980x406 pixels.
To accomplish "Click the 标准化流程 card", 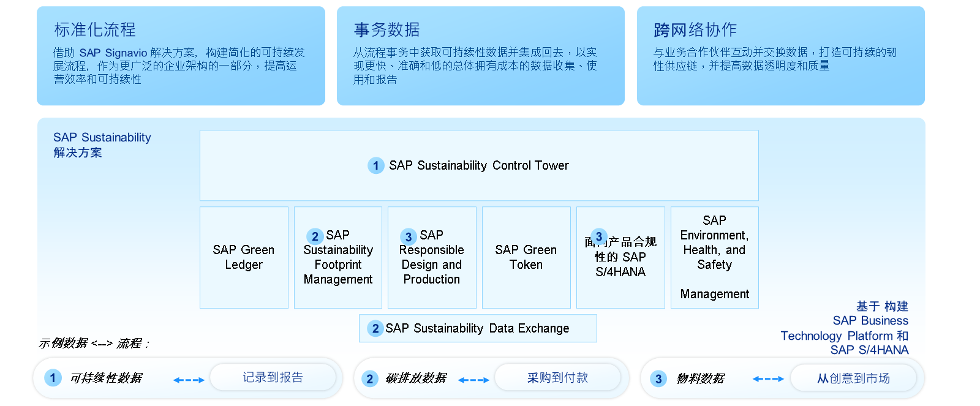I will 181,56.
